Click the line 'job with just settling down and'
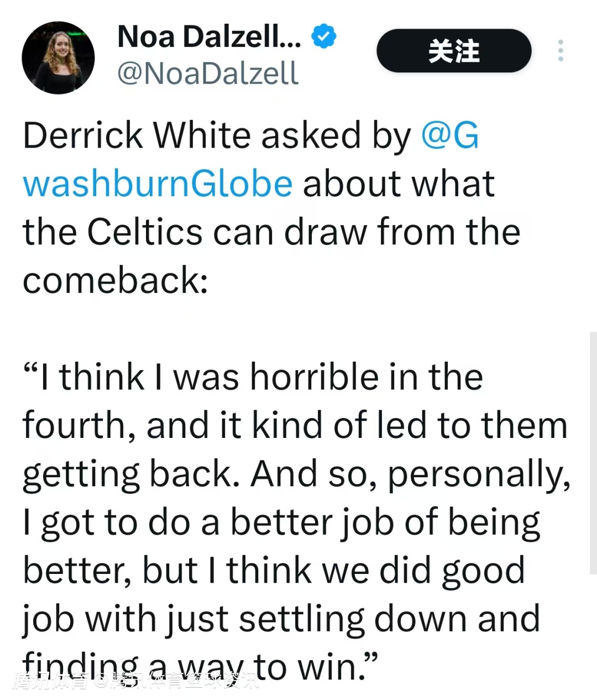 [281, 619]
